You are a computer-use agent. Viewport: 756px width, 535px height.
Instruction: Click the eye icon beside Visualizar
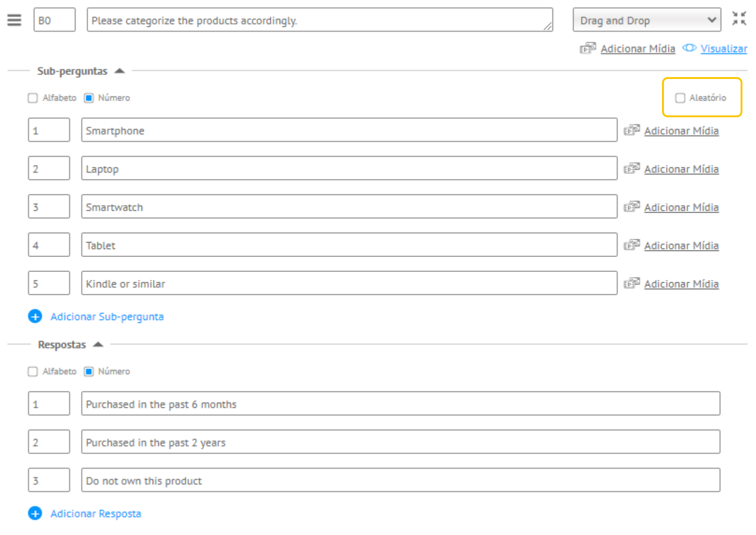click(x=689, y=48)
